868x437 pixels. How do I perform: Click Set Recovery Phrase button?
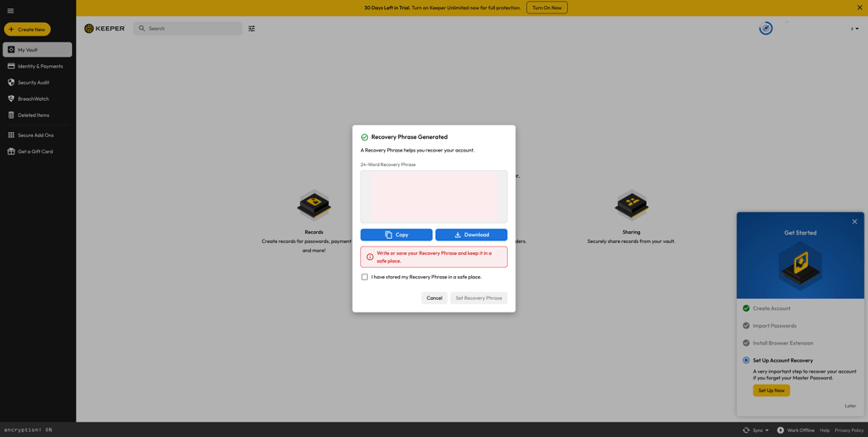pos(479,298)
